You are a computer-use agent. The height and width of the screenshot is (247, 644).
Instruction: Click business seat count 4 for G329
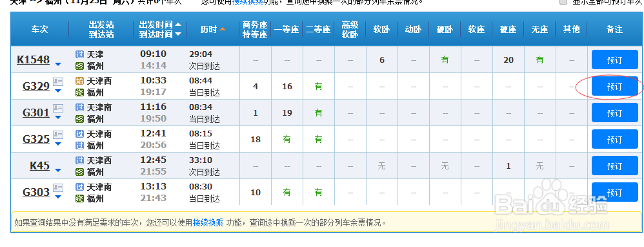[x=256, y=87]
